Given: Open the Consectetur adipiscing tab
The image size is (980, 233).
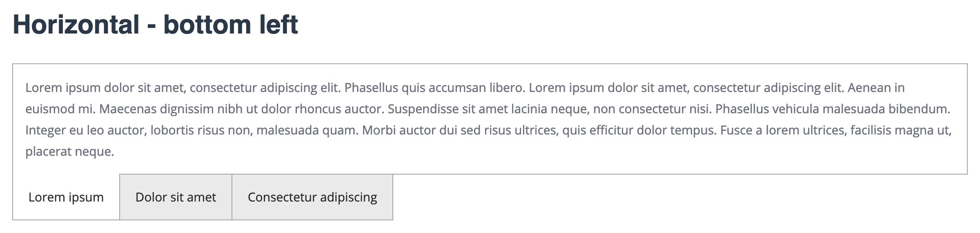Looking at the screenshot, I should 312,197.
